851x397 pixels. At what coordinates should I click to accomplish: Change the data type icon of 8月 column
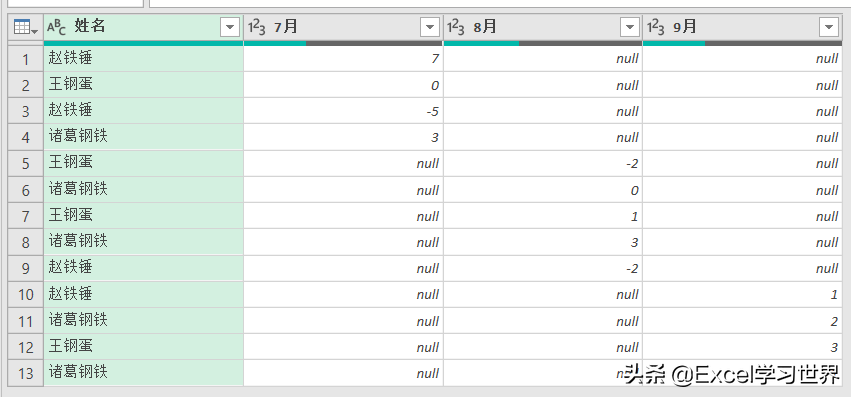pos(456,27)
